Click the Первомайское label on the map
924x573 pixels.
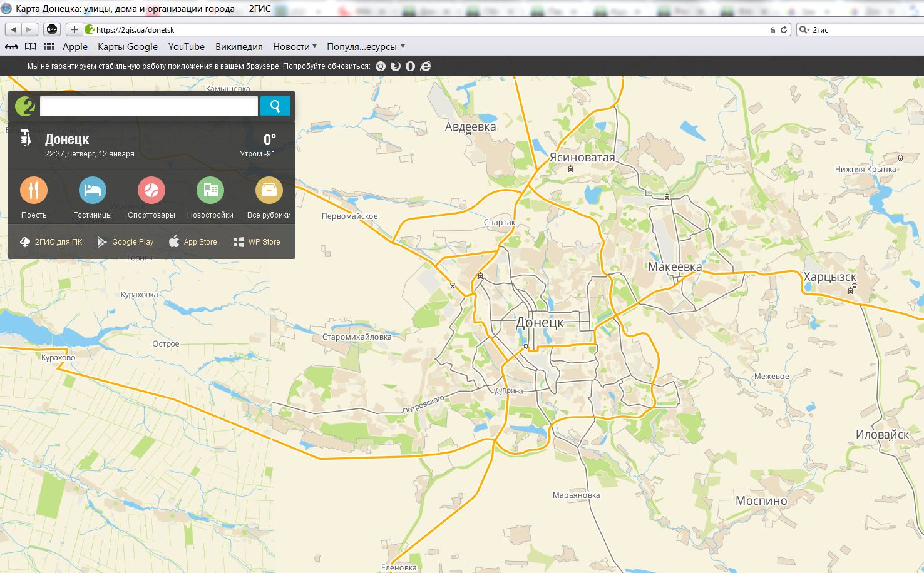pos(349,216)
